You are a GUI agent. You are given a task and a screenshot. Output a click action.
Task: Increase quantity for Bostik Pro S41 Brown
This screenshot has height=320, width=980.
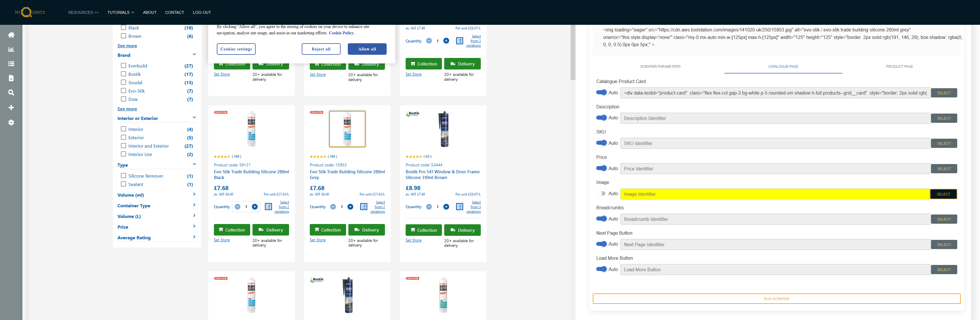[446, 207]
